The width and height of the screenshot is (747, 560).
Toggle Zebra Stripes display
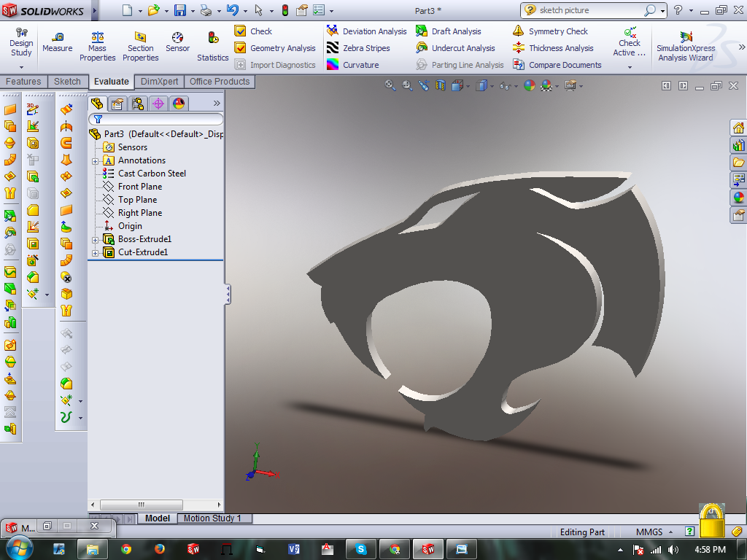pos(358,48)
